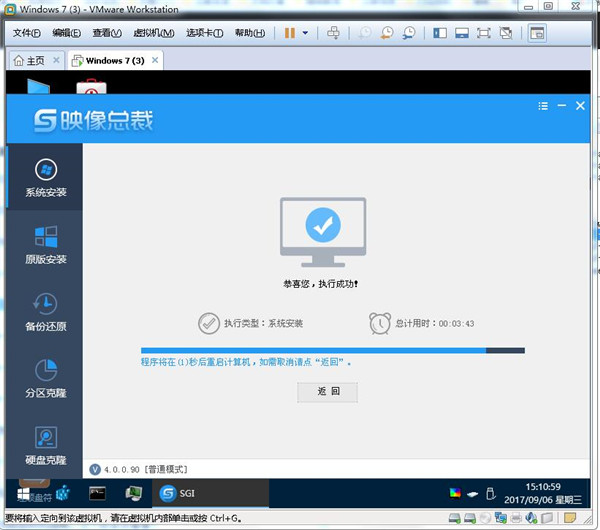The width and height of the screenshot is (600, 530).
Task: Open the 备份还原 sidebar option
Action: [46, 312]
